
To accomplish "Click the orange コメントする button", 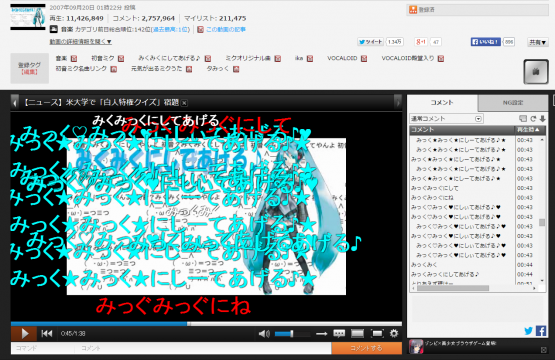I will 367,348.
